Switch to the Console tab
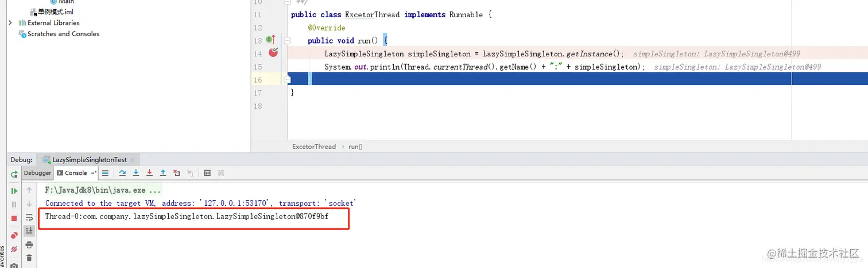Screen dimensions: 868x268 [x=76, y=173]
